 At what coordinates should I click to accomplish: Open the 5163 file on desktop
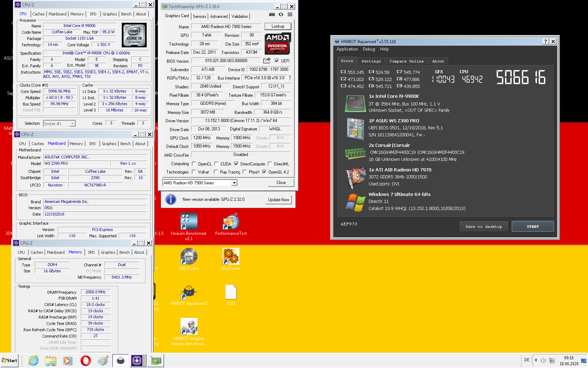pos(231,294)
